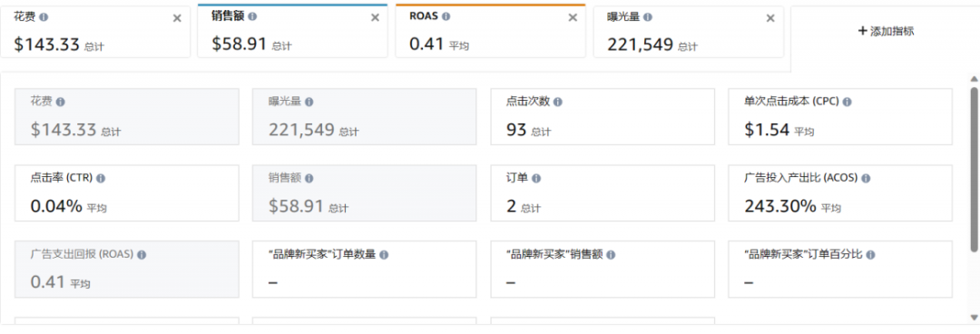
Task: Select the 曝光量 tab showing 221,549
Action: (x=688, y=32)
